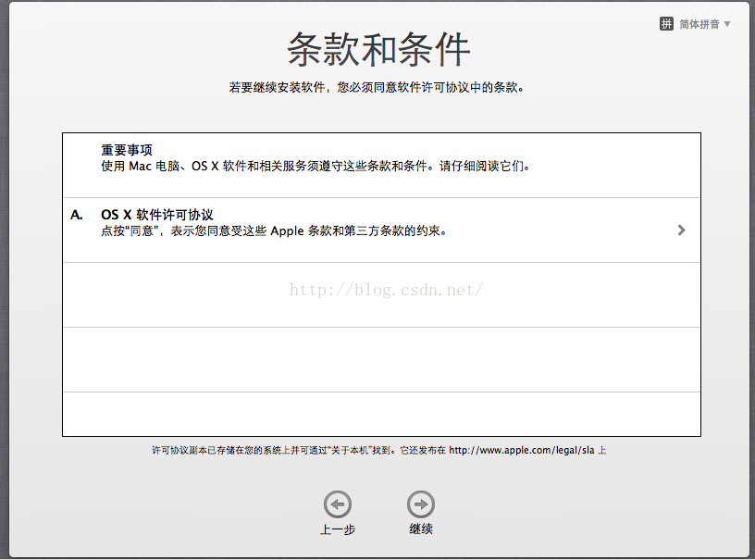Click the 条款和条件 page title
This screenshot has width=755, height=560.
pos(379,50)
